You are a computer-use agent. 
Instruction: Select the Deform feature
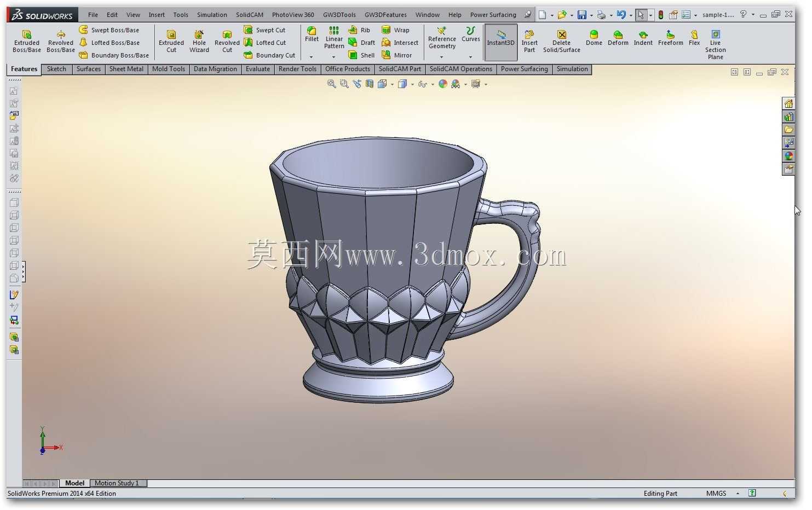pyautogui.click(x=618, y=38)
